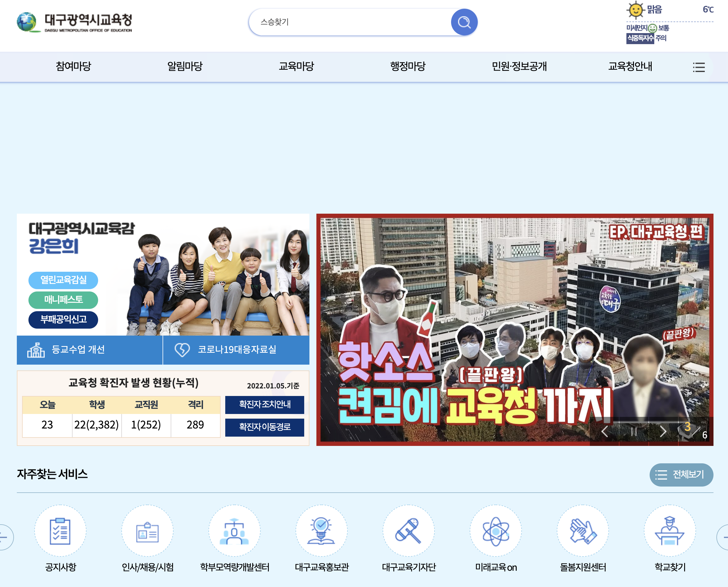Open the 학교찾기 graduate icon
Viewport: 728px width, 587px height.
669,531
